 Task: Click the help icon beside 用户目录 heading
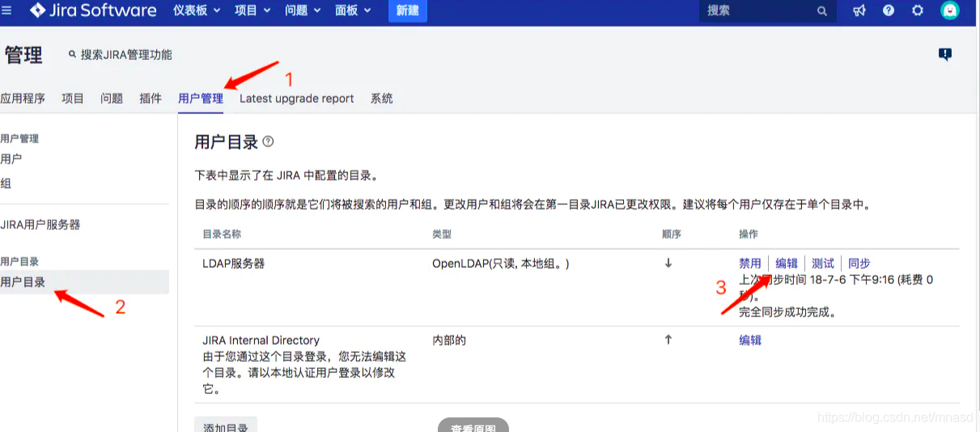pos(268,142)
